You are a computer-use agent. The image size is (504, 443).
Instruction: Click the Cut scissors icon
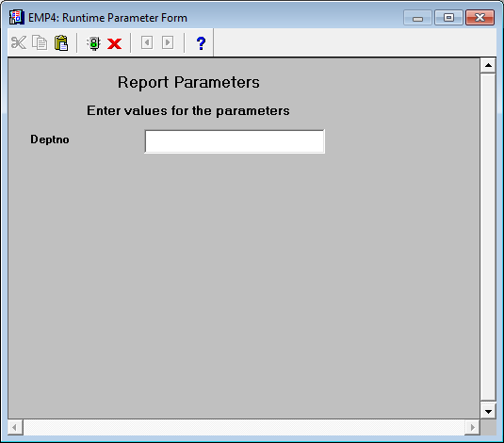click(x=18, y=42)
